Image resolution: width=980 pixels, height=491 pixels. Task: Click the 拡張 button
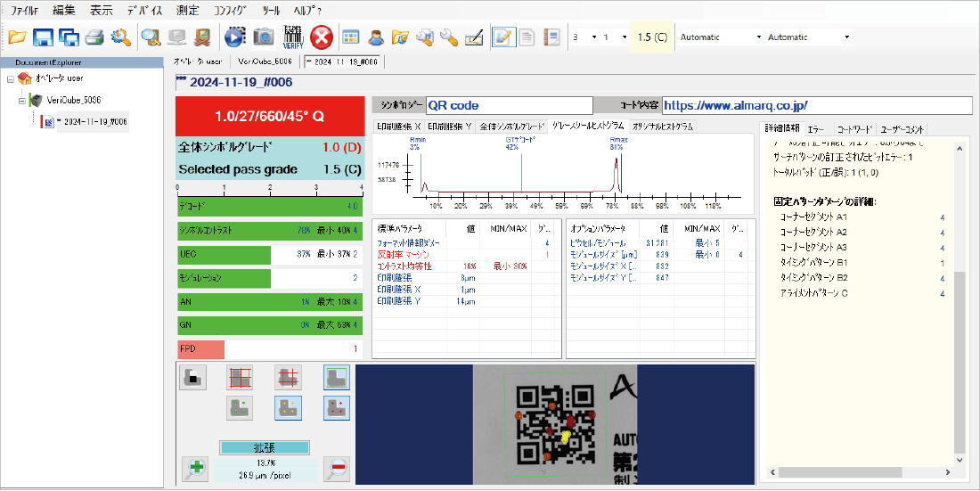click(265, 448)
